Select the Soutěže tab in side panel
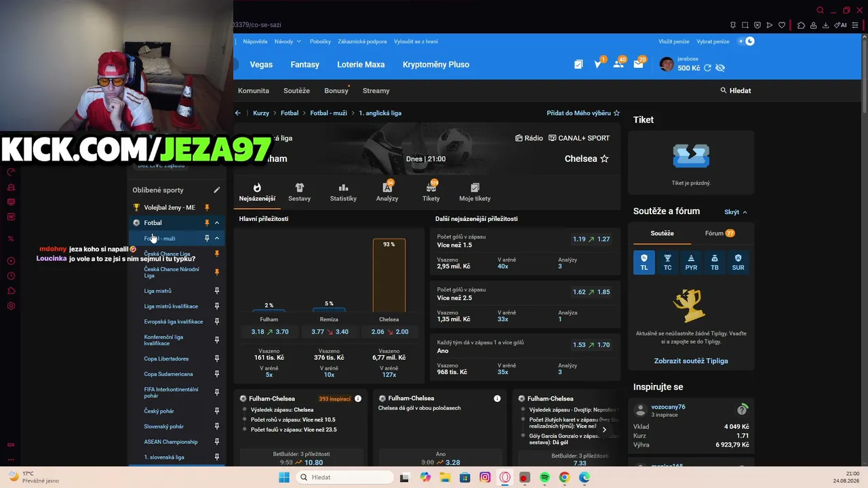 662,233
